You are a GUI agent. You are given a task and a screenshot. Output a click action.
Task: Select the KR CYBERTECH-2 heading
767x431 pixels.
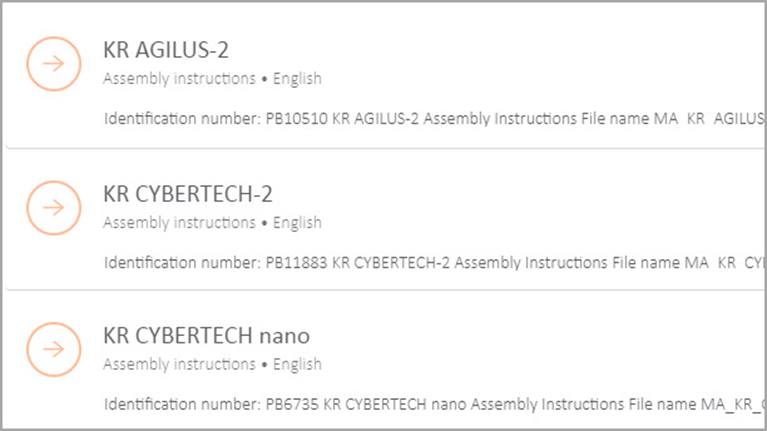188,193
